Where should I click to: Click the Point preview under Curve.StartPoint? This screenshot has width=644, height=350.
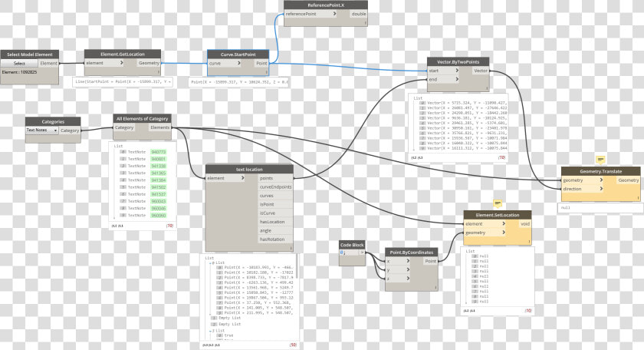click(239, 82)
